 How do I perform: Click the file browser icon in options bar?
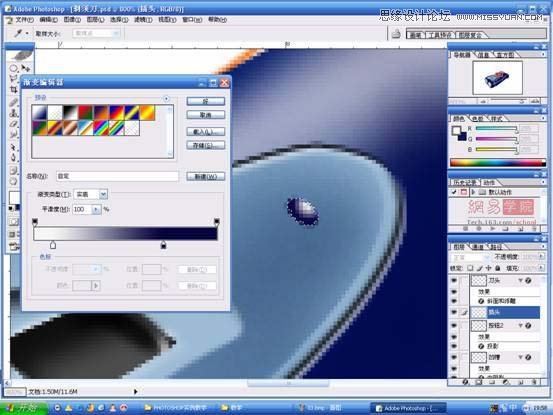[x=396, y=33]
